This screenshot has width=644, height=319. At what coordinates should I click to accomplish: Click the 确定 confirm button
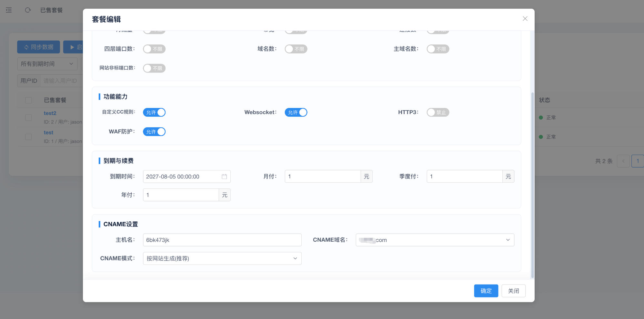486,291
